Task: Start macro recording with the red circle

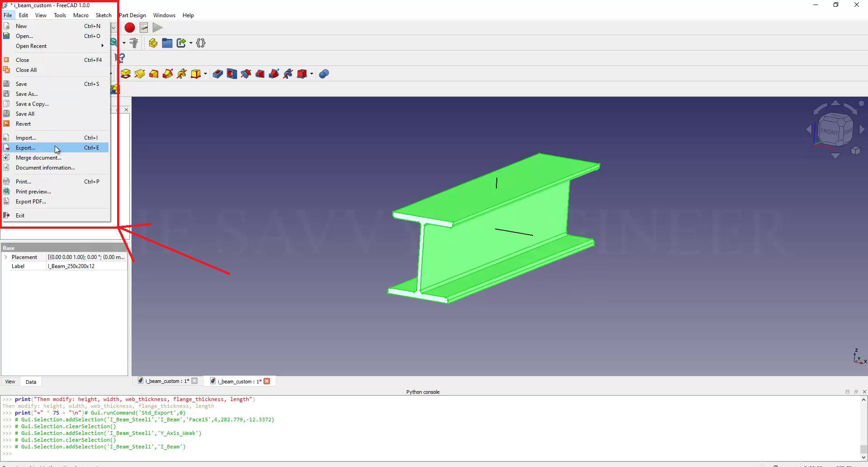Action: [130, 28]
